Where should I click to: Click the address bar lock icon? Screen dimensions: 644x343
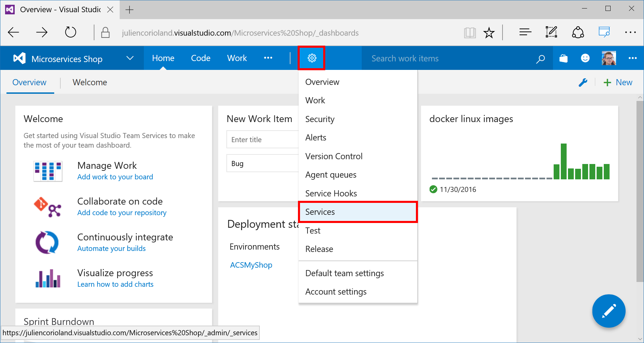[105, 32]
